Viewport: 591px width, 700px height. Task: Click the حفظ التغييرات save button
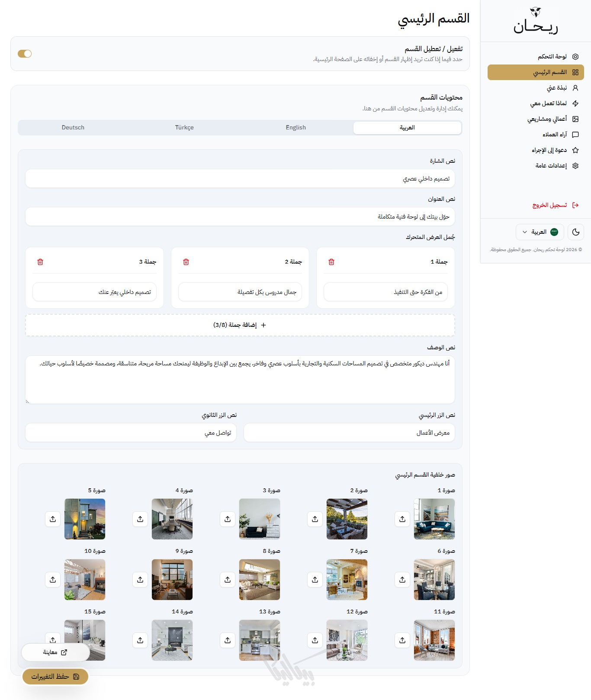55,677
